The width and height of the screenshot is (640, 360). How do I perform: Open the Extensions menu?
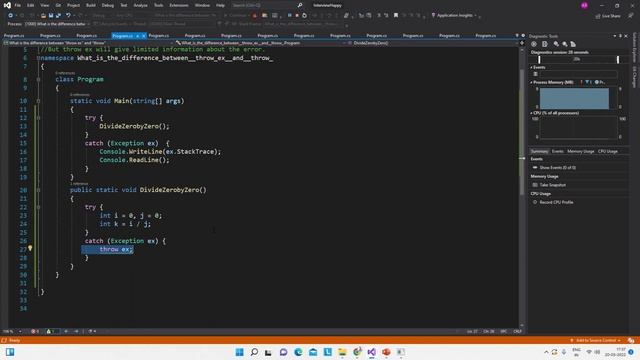179,5
